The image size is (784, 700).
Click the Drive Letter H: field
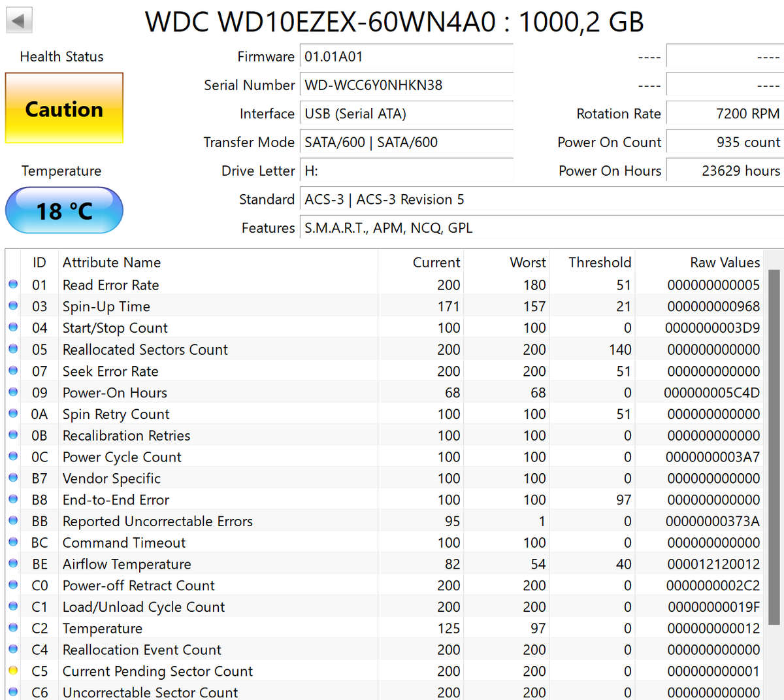[405, 171]
